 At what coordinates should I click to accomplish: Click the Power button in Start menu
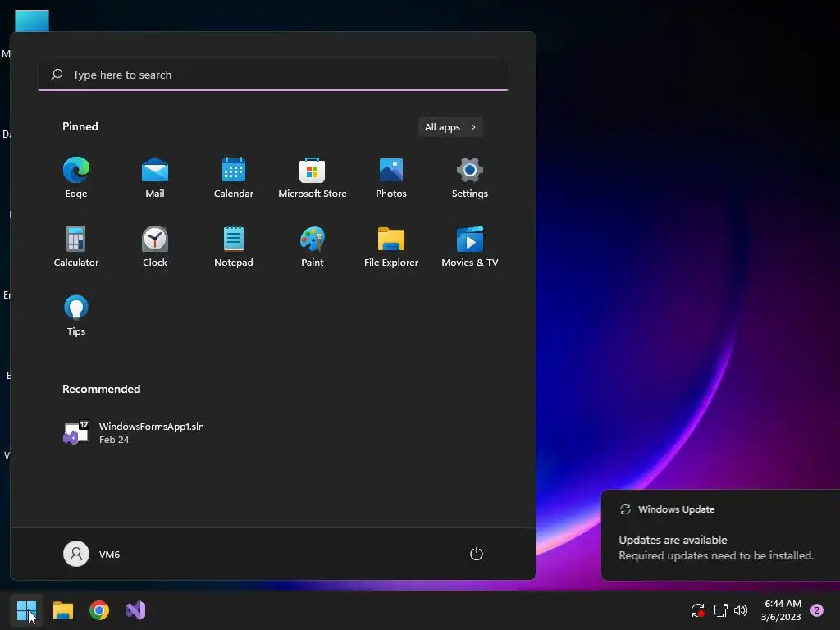[x=477, y=554]
